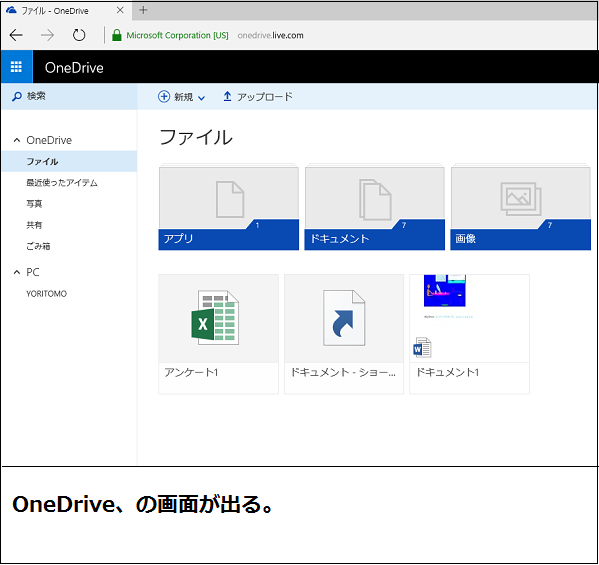Open 写真 in the sidebar

click(x=34, y=204)
